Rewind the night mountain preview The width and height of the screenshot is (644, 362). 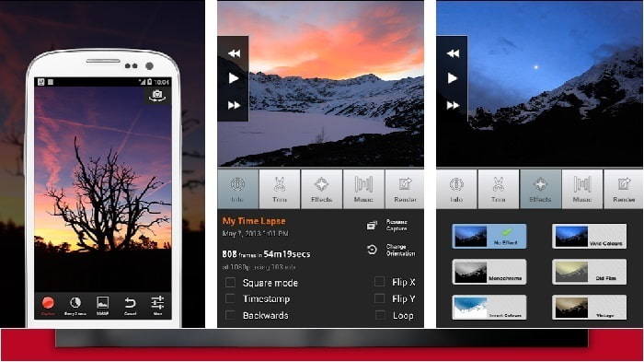click(453, 53)
